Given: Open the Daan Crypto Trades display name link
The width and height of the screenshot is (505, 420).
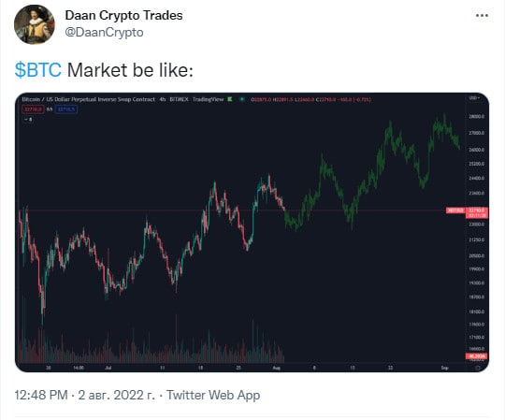Looking at the screenshot, I should point(123,15).
